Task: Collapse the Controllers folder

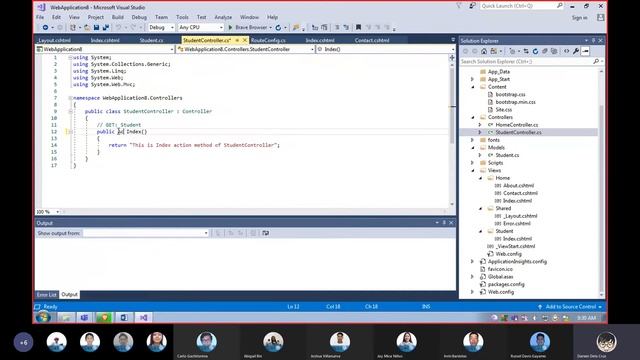Action: click(x=473, y=117)
